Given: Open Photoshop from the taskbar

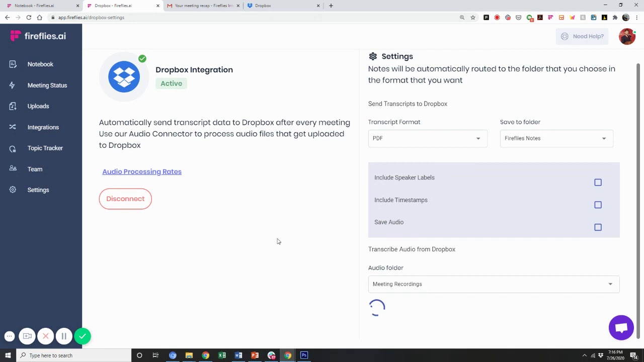Looking at the screenshot, I should [x=304, y=355].
